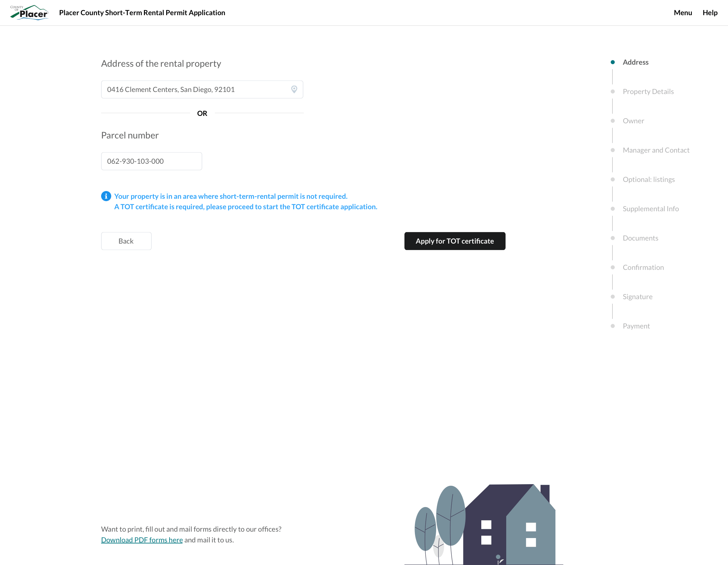This screenshot has width=728, height=565.
Task: Click the rental property address input field
Action: pyautogui.click(x=195, y=89)
